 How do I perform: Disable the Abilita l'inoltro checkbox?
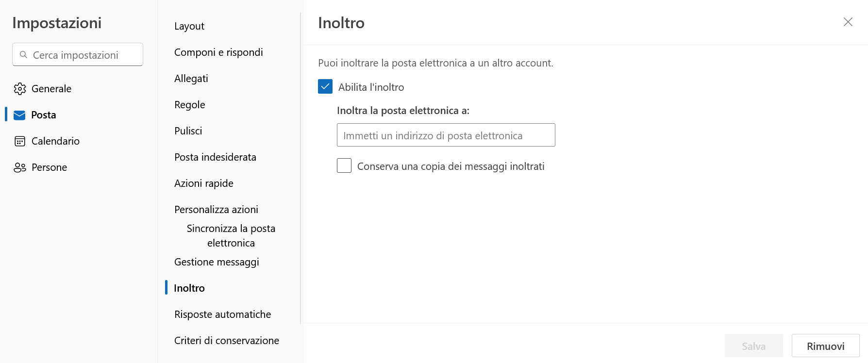(x=325, y=87)
